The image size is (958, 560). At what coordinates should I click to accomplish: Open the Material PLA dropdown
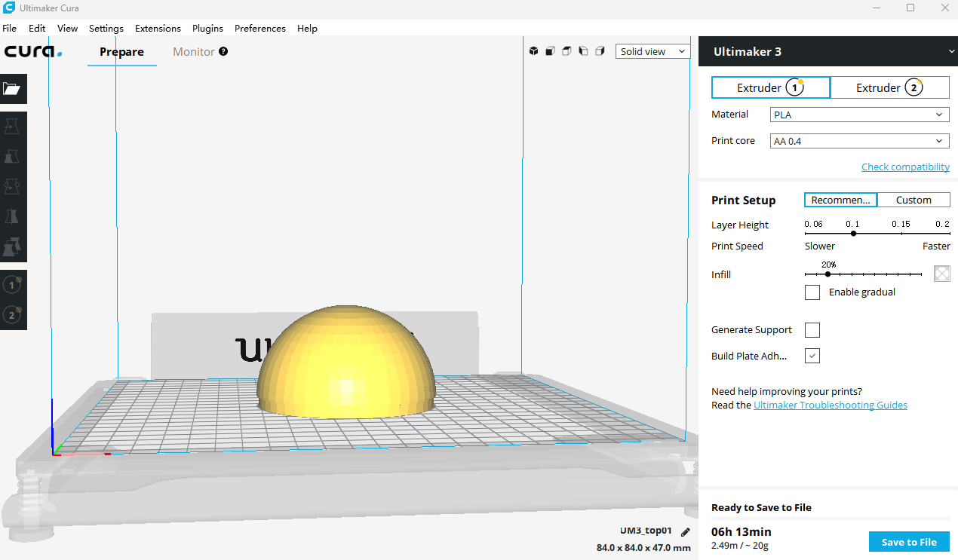click(859, 115)
